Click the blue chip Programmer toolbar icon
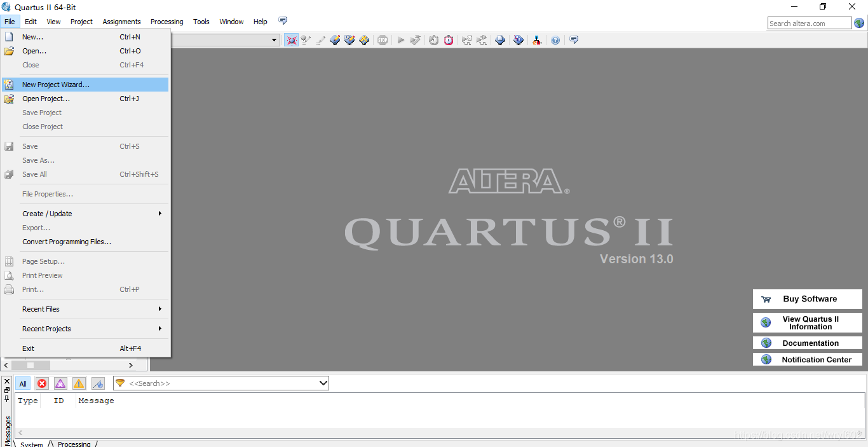The image size is (868, 447). coord(501,40)
